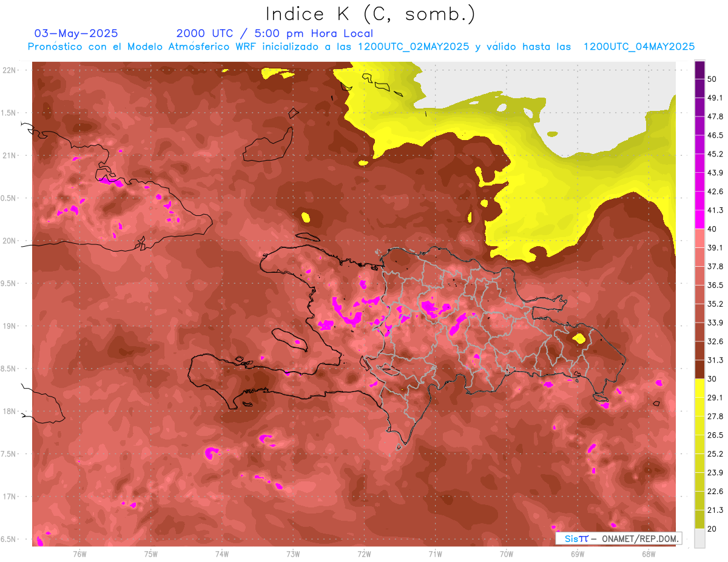Click the yellow legend band between 29.1 and 30
Screen dimensions: 728x562
click(699, 388)
